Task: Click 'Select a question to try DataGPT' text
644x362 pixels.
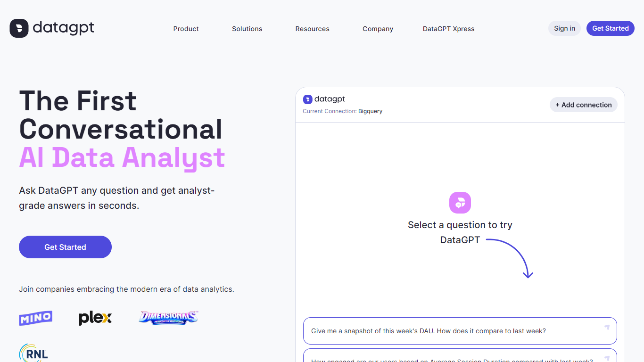Action: 460,232
